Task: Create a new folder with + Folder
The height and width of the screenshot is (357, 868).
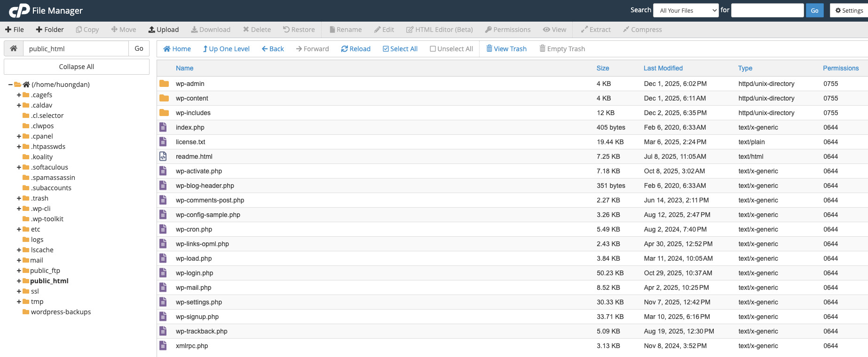Action: pos(49,30)
